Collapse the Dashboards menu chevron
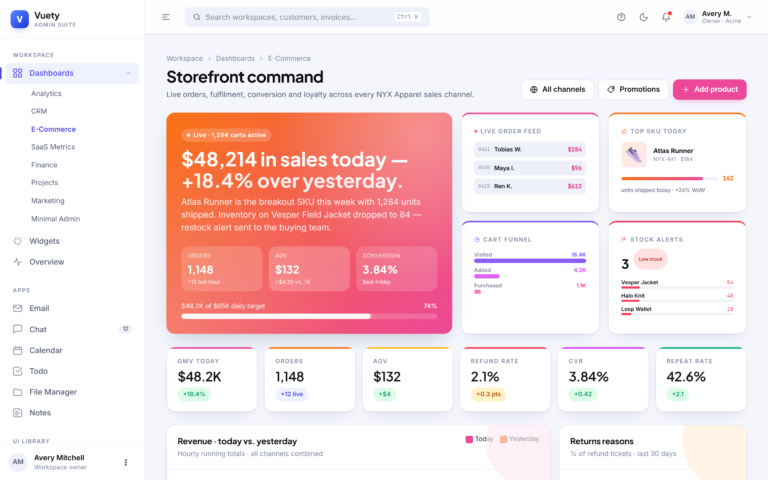The width and height of the screenshot is (768, 480). tap(128, 73)
